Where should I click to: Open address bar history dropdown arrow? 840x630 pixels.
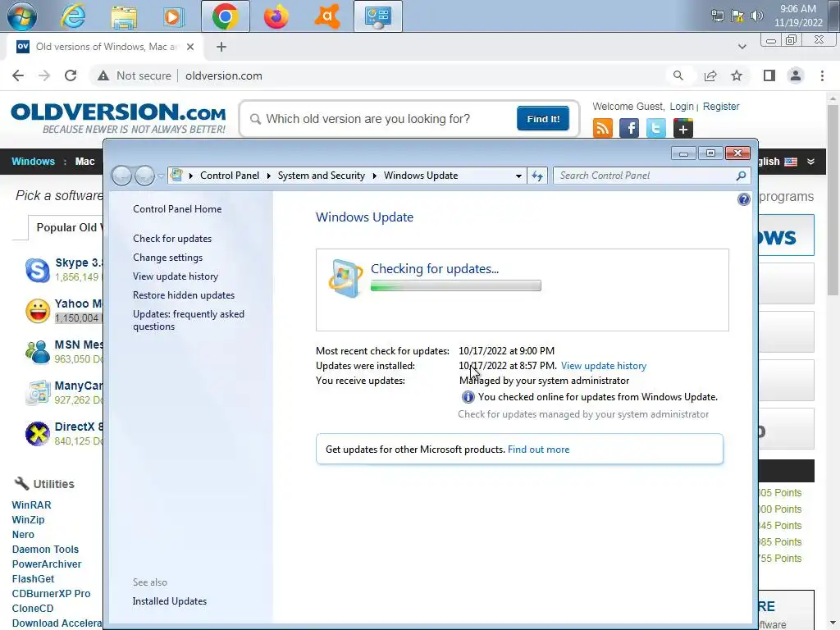[x=518, y=176]
